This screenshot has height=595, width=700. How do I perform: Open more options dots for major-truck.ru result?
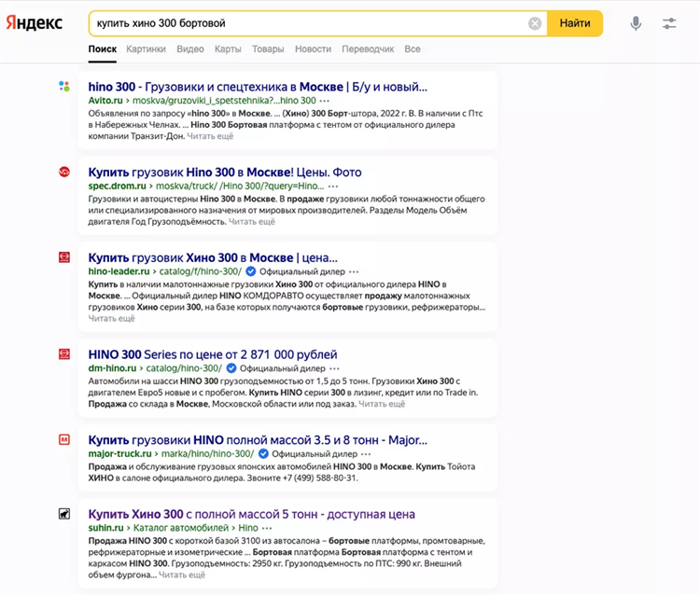pyautogui.click(x=366, y=454)
